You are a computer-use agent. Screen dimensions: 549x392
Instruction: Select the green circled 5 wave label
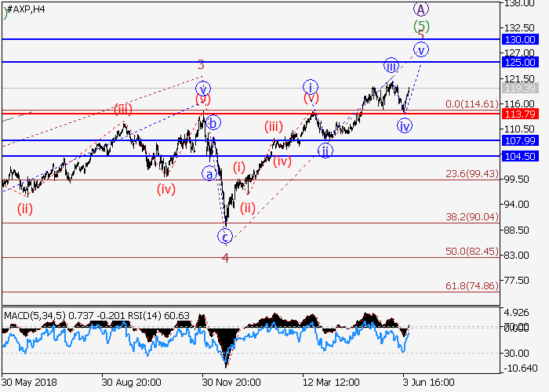pos(421,26)
